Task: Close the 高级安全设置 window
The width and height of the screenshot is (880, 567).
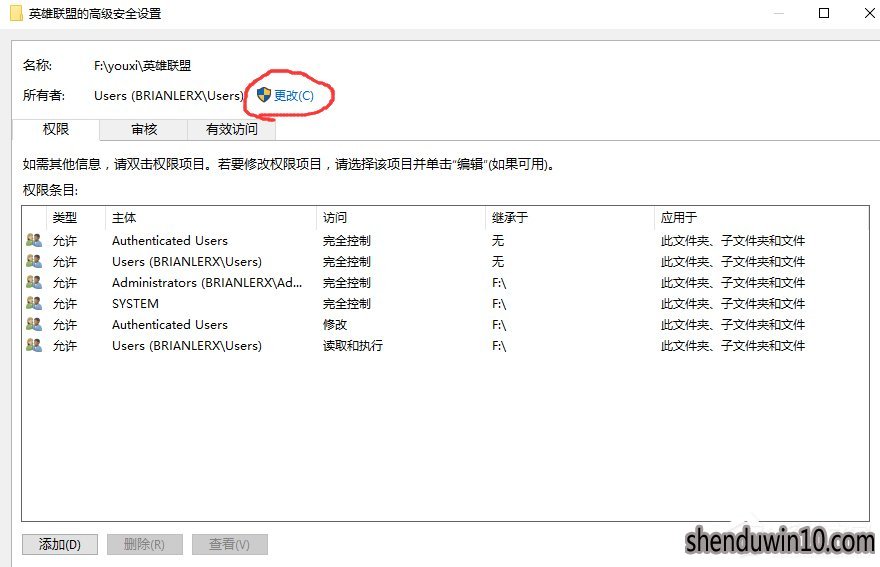Action: (x=869, y=13)
